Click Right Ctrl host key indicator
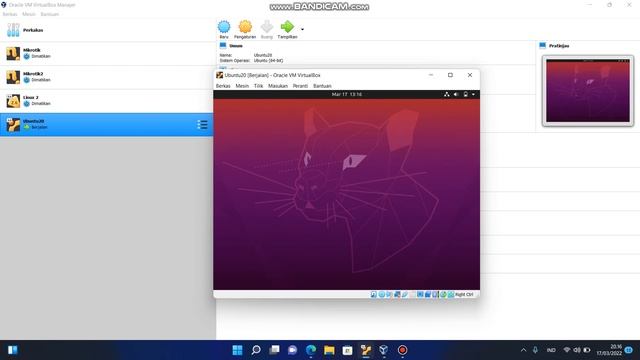The width and height of the screenshot is (640, 360). tap(464, 294)
